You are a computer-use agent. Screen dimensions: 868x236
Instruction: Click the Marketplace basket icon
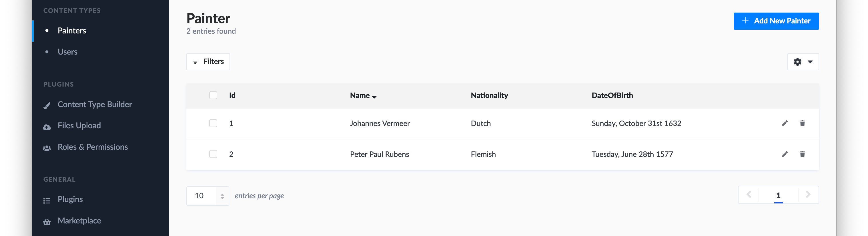coord(47,222)
